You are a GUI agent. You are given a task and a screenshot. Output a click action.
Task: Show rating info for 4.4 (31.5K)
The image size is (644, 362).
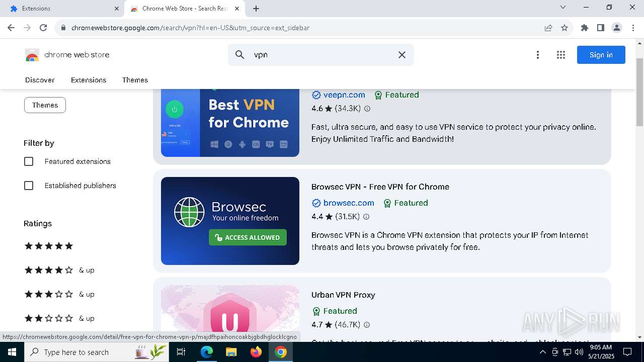click(366, 217)
